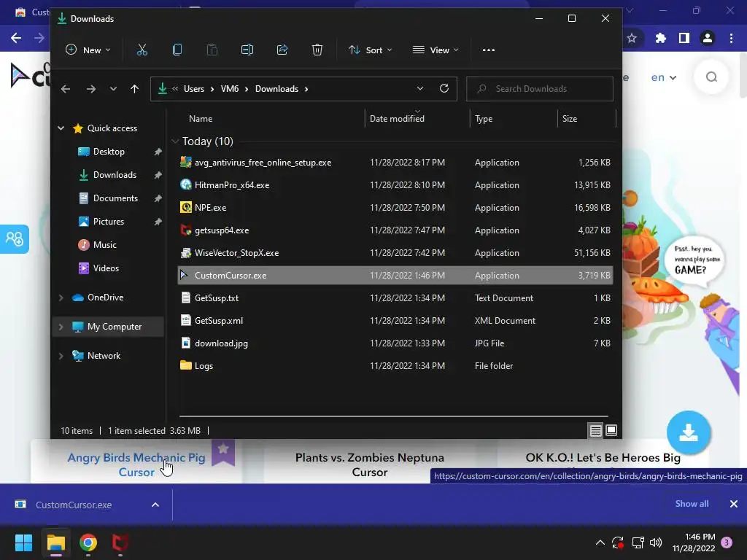
Task: Click Users in address breadcrumb
Action: (x=194, y=89)
